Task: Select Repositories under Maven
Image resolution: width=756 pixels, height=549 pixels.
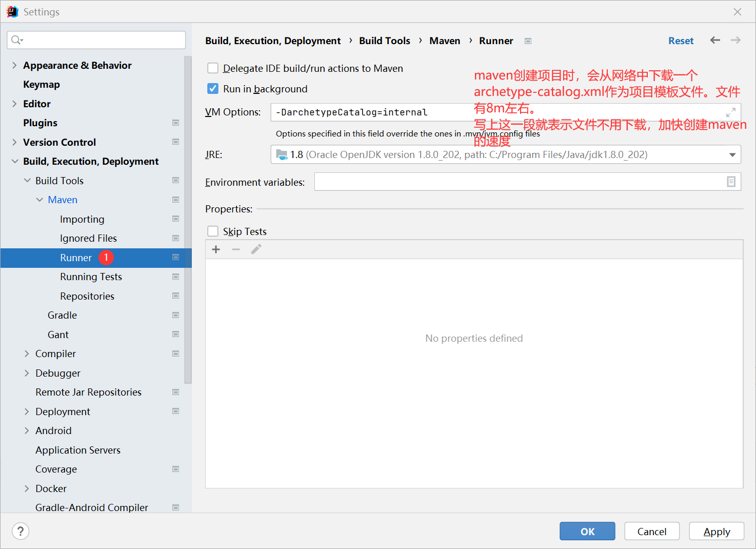Action: tap(87, 296)
